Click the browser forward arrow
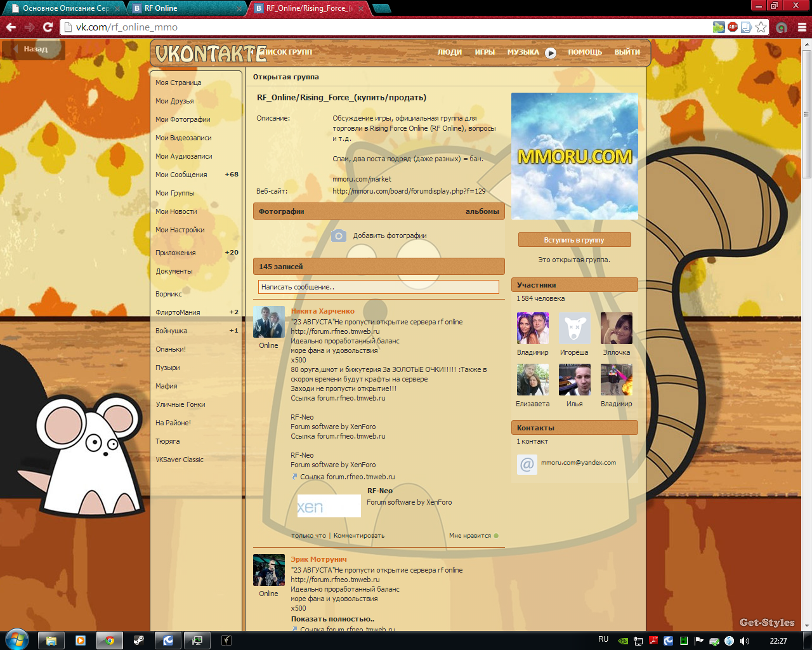This screenshot has width=812, height=650. (29, 27)
